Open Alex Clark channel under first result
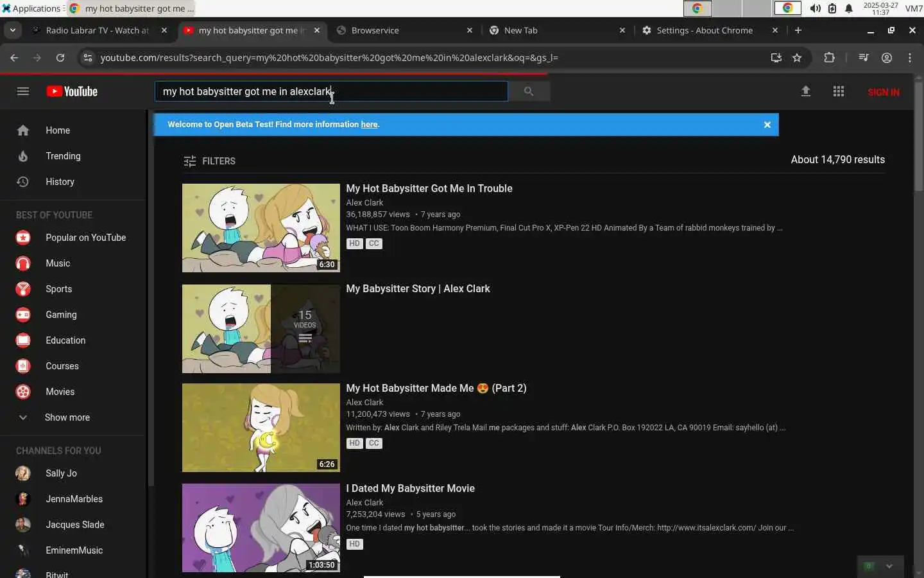The image size is (924, 578). pyautogui.click(x=364, y=202)
